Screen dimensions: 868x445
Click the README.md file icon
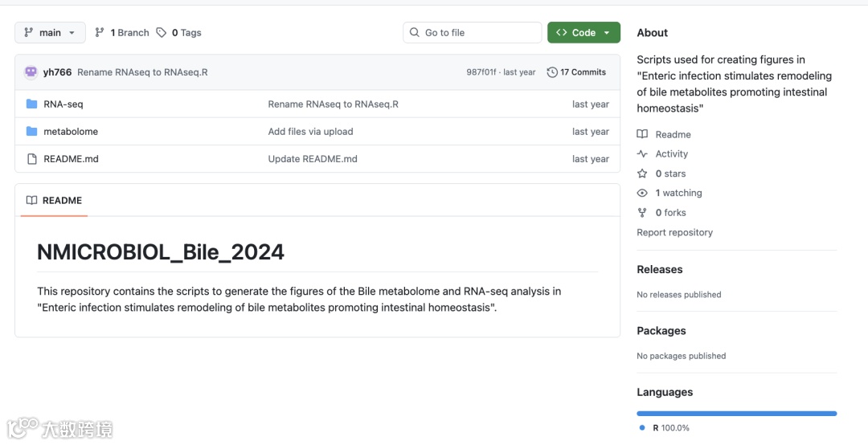pos(32,159)
